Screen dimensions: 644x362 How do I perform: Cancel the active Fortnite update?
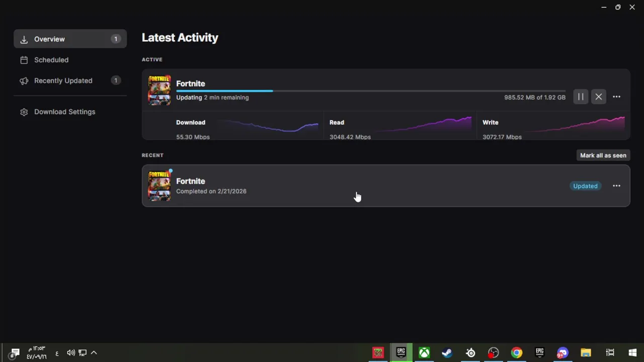point(599,97)
